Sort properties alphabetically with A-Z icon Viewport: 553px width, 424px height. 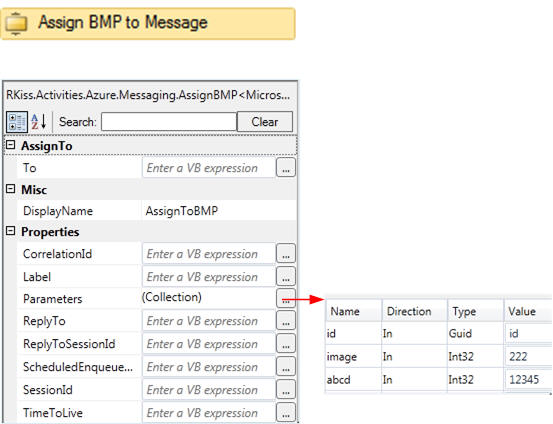(39, 122)
